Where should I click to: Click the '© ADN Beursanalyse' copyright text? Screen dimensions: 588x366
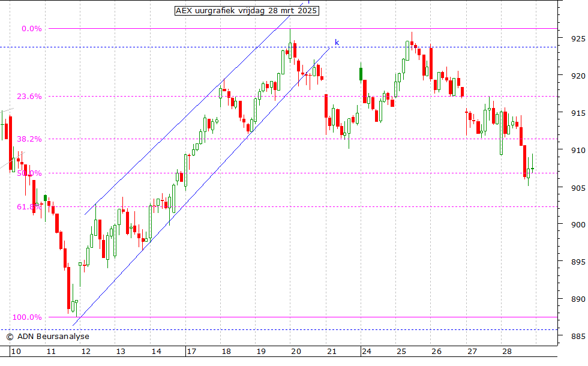47,337
